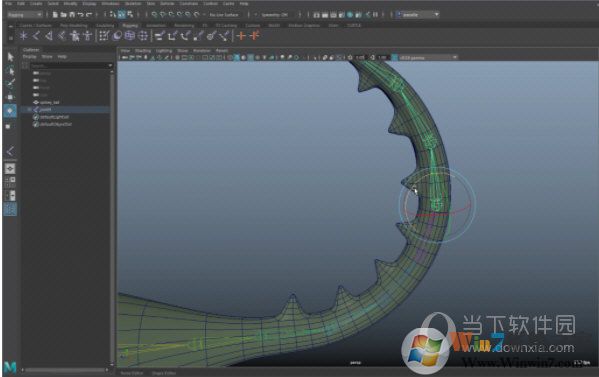
Task: Toggle Snap to curves magnet icon
Action: tap(162, 15)
